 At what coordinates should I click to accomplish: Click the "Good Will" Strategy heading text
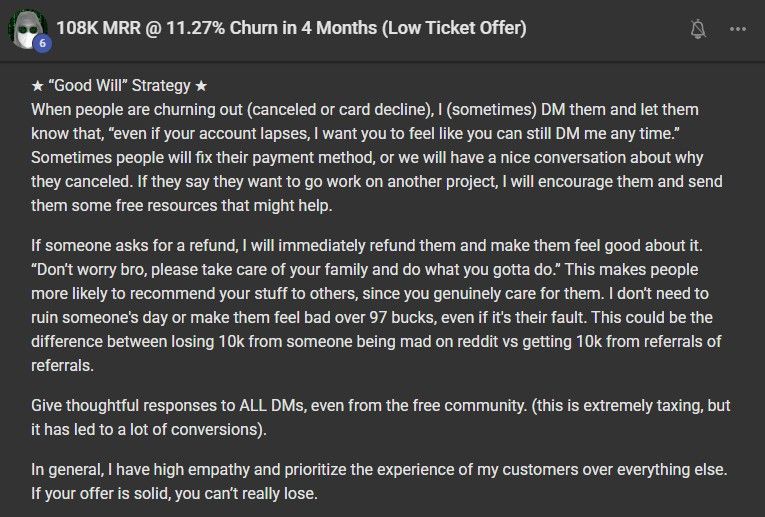click(x=120, y=85)
